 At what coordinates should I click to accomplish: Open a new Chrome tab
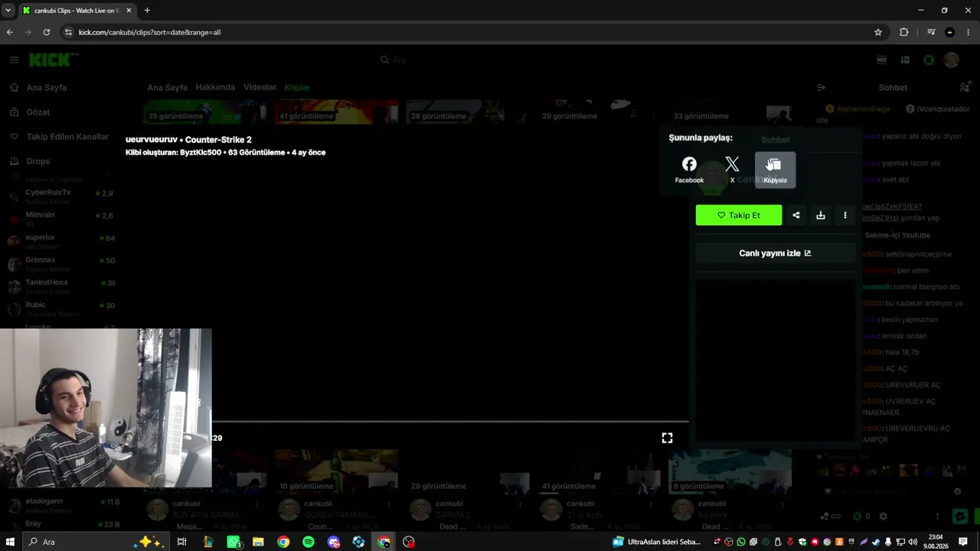pyautogui.click(x=147, y=11)
